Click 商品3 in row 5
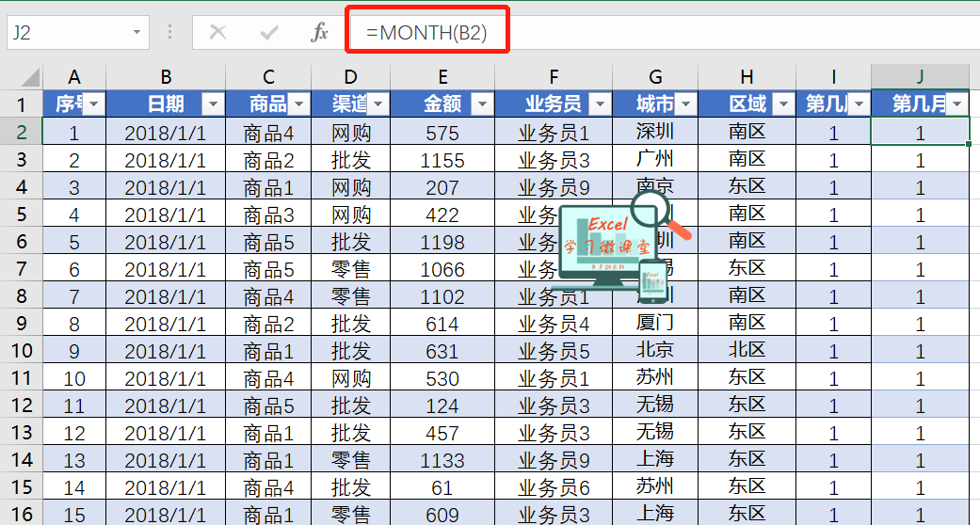This screenshot has height=525, width=980. pos(268,214)
